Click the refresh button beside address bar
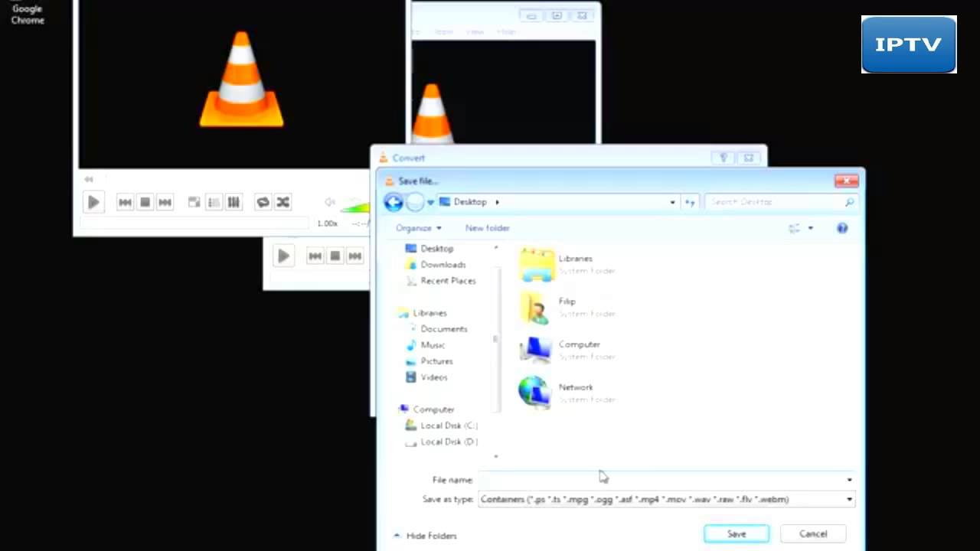Image resolution: width=980 pixels, height=551 pixels. pyautogui.click(x=690, y=202)
